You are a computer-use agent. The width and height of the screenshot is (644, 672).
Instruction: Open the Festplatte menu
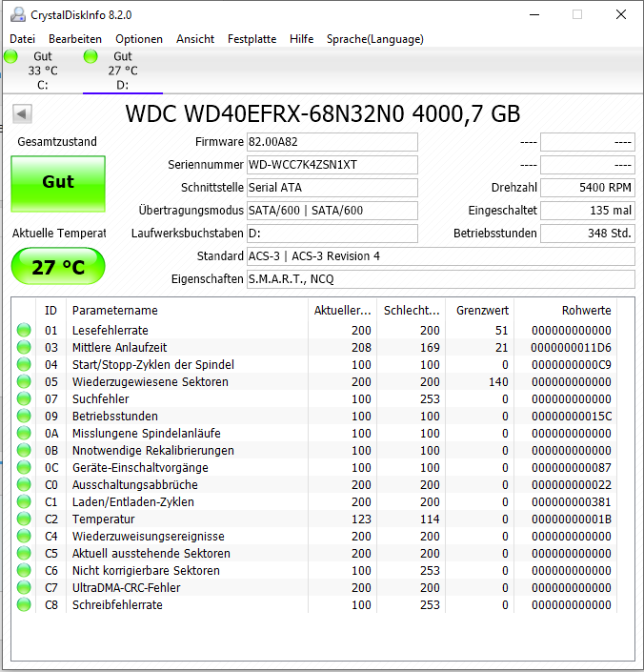coord(252,39)
